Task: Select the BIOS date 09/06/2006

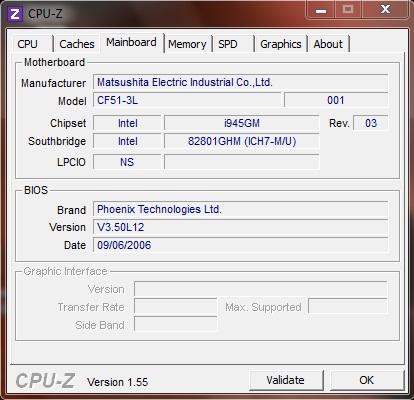Action: pyautogui.click(x=241, y=245)
